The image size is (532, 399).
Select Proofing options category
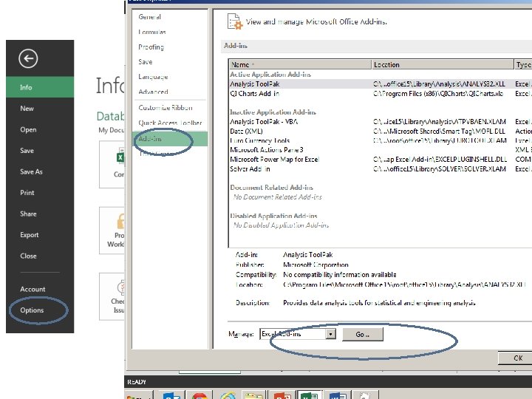click(170, 47)
